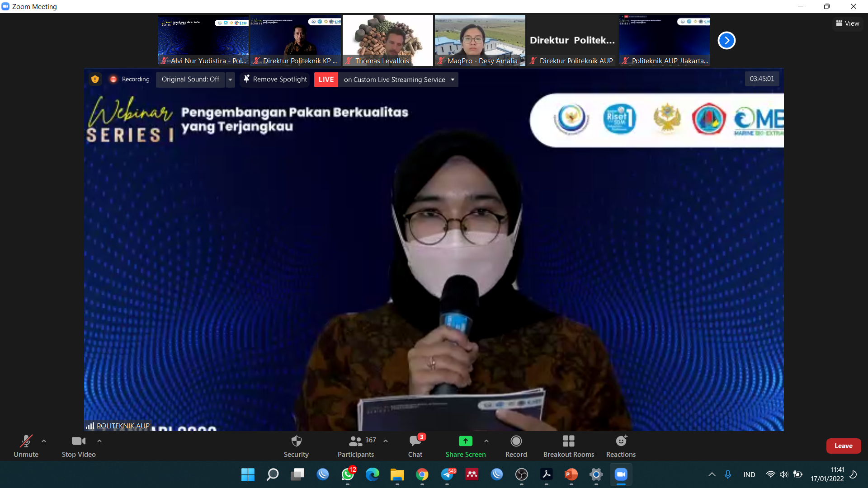Image resolution: width=868 pixels, height=488 pixels.
Task: Select Thomas Levallois video thumbnail
Action: tap(388, 40)
